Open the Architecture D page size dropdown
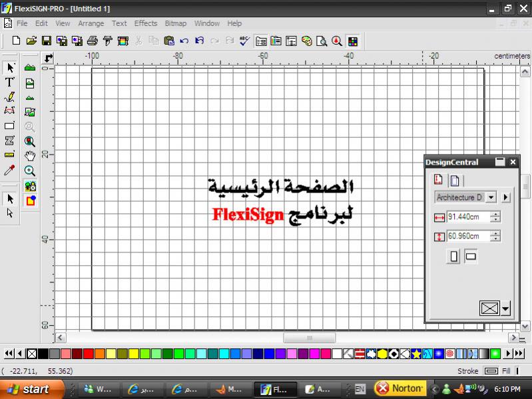532x399 pixels. (491, 197)
